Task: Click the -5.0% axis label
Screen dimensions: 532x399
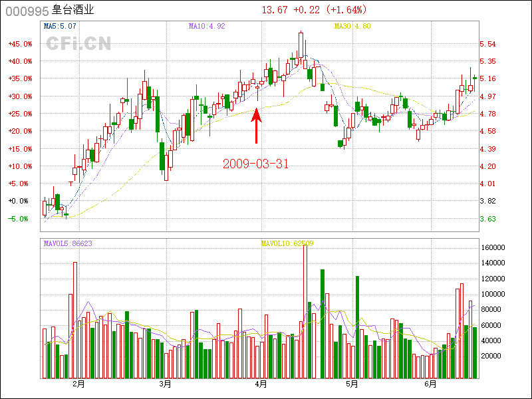Action: [19, 219]
